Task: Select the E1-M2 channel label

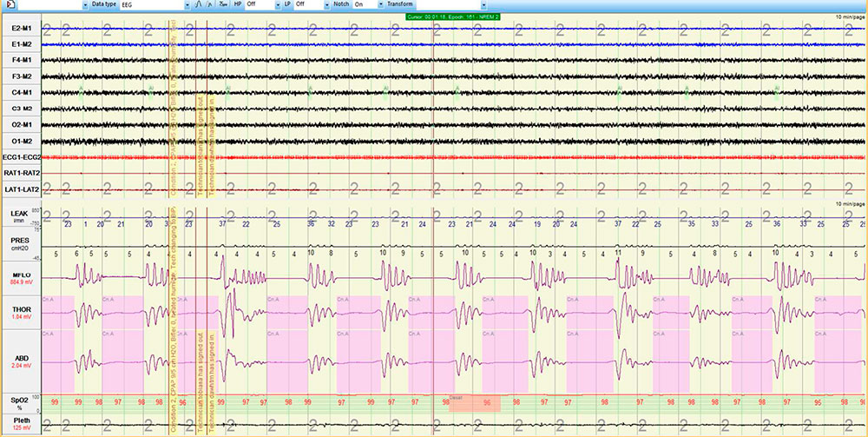Action: pos(21,43)
